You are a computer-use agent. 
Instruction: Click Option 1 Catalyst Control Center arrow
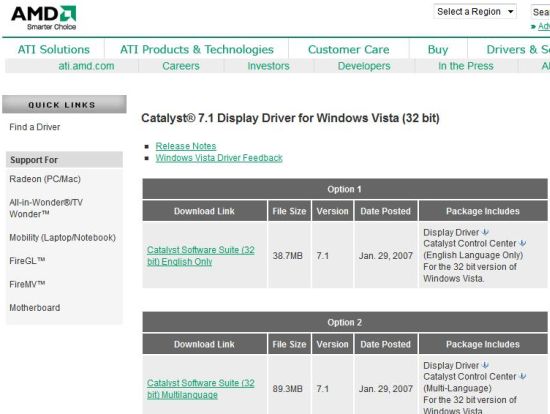(522, 243)
